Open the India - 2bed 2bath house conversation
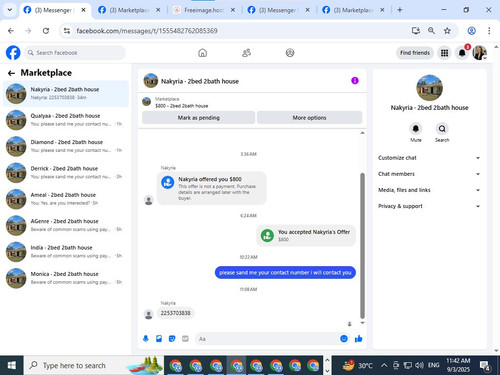Viewport: 500px width, 375px height. [66, 251]
